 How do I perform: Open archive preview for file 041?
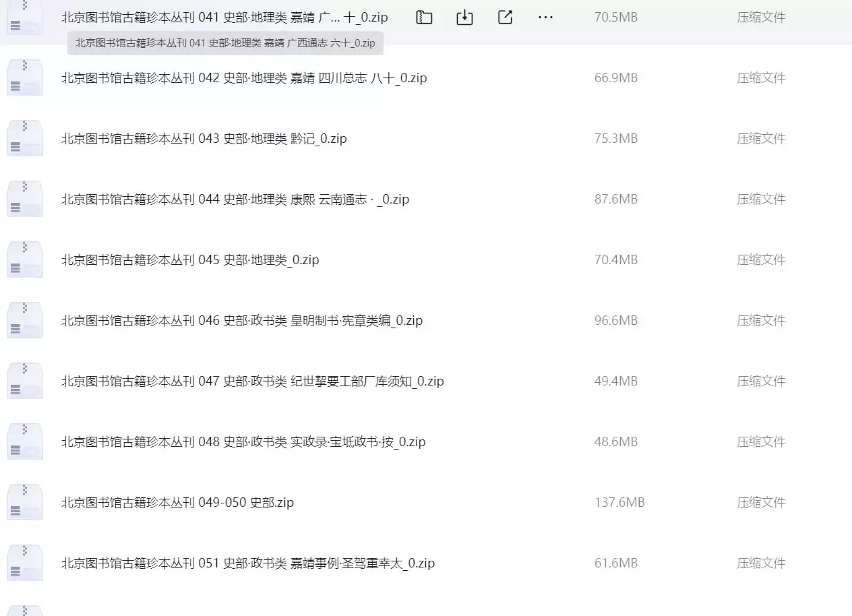point(424,17)
